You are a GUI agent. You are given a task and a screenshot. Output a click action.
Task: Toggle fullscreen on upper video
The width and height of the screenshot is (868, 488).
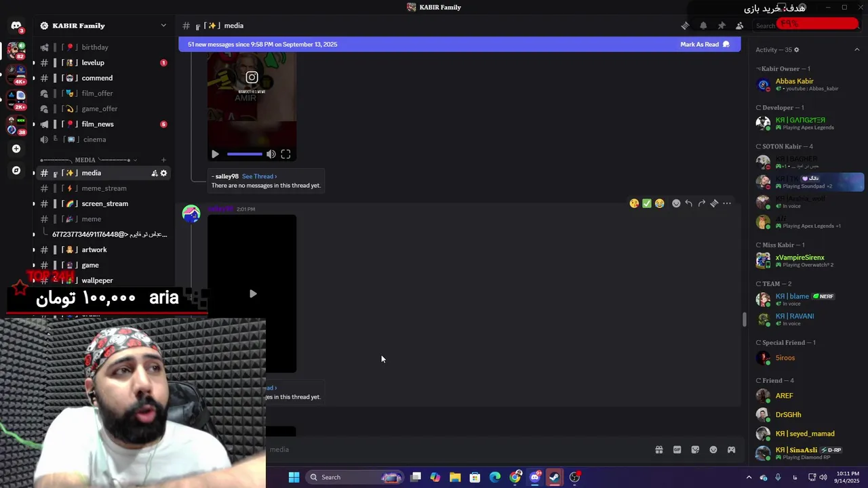pyautogui.click(x=285, y=155)
